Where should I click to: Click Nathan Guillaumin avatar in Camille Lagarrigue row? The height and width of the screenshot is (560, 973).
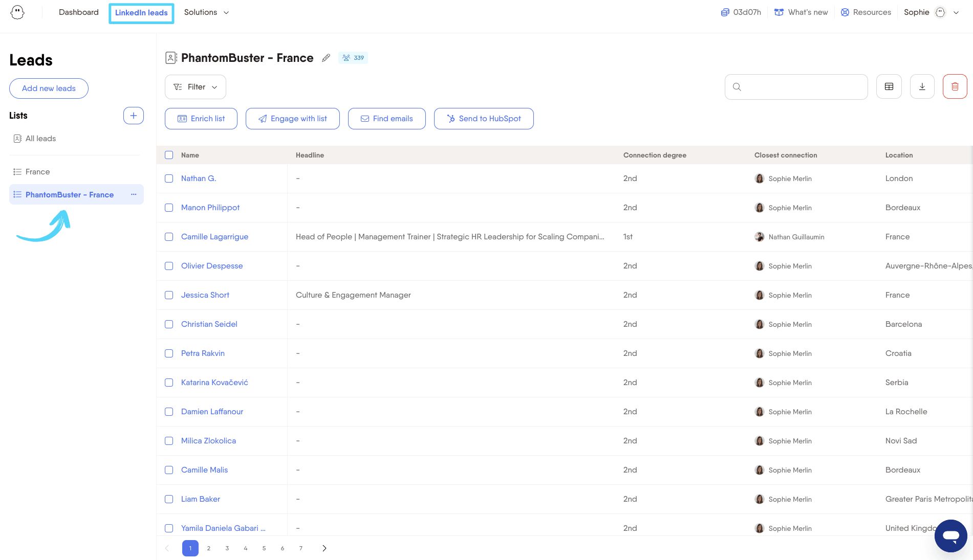coord(760,237)
